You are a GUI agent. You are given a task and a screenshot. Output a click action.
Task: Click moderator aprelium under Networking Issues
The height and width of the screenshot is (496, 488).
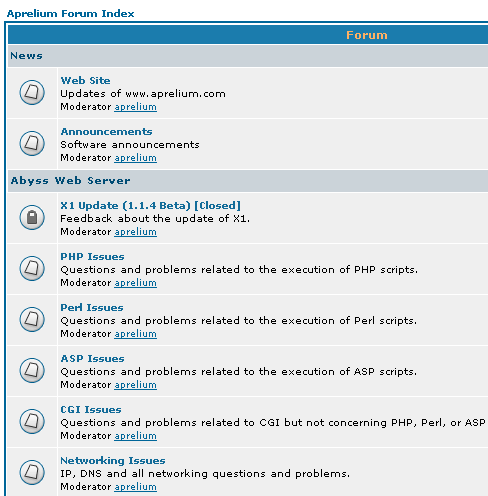(135, 487)
